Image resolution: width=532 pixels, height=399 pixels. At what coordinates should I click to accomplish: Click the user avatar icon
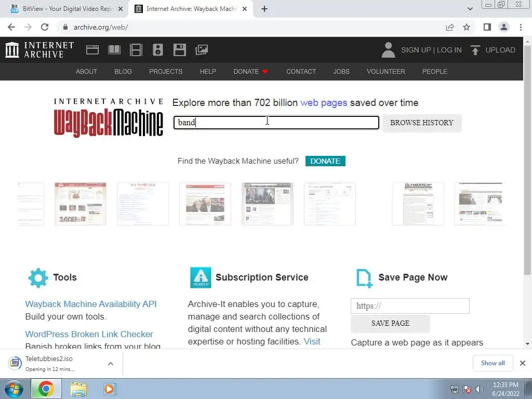388,50
